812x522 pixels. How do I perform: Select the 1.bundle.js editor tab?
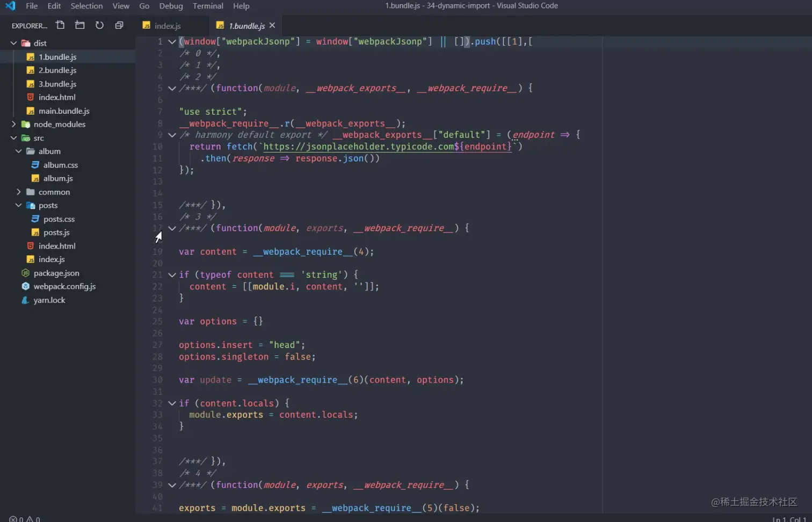245,26
